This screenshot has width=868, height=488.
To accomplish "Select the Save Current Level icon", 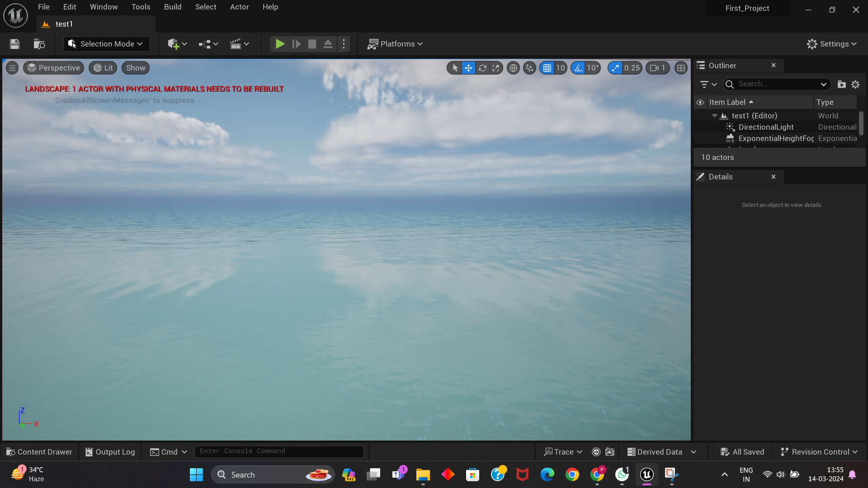I will (14, 44).
